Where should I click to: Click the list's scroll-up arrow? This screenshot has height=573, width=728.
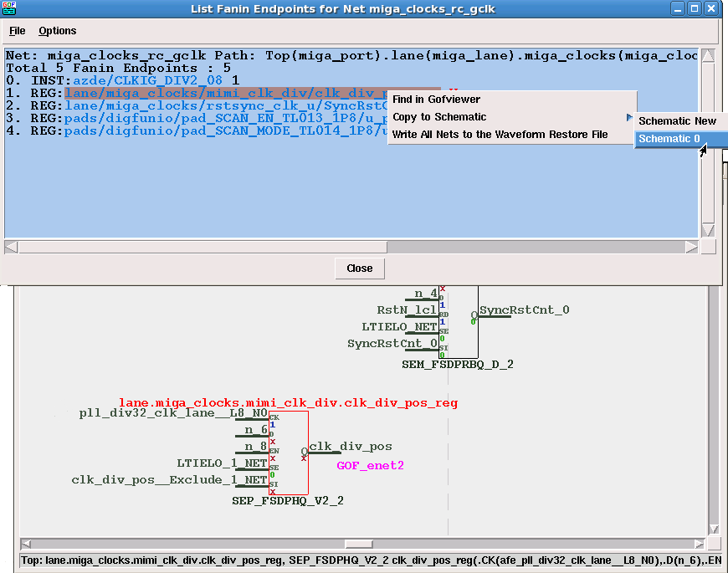click(x=707, y=57)
